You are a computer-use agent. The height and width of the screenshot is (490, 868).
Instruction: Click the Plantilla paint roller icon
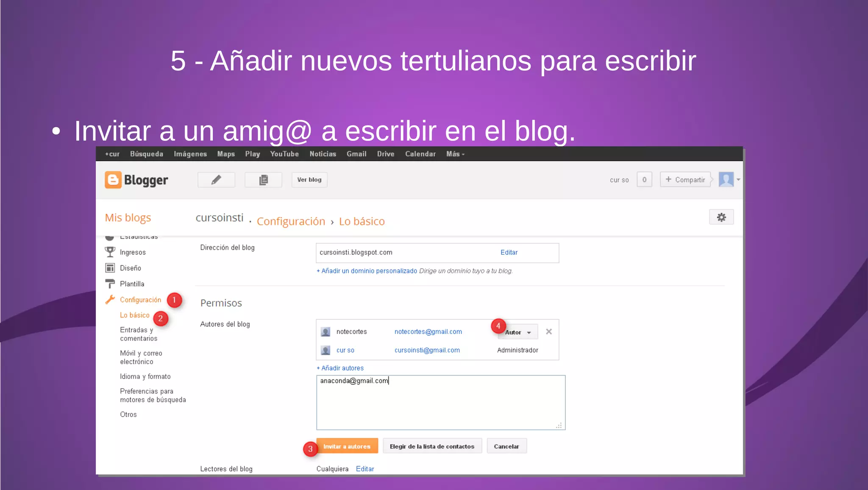(110, 284)
